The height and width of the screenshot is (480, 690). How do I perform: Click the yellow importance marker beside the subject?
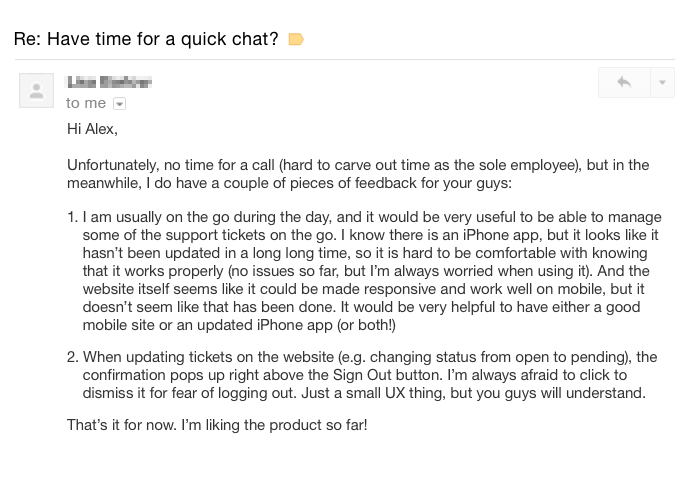(x=295, y=39)
